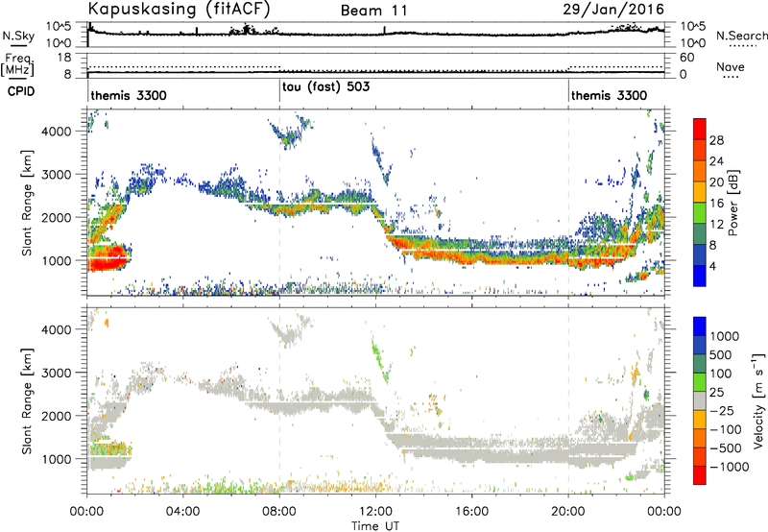Click the 12 label on power colorbar

[x=716, y=225]
